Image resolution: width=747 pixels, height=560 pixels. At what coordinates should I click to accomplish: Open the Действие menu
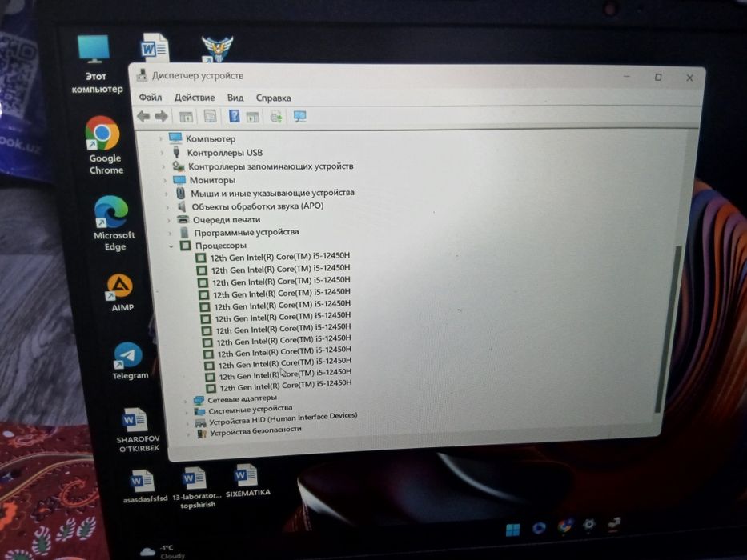[x=195, y=98]
